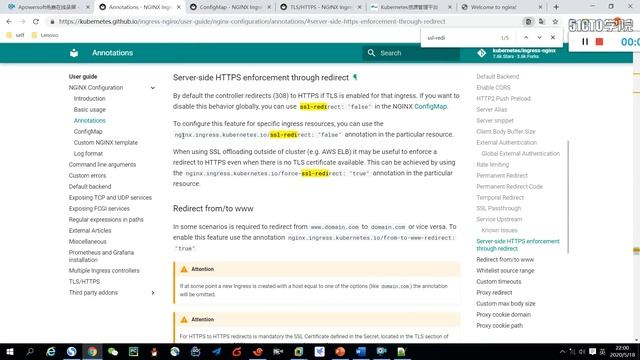640x360 pixels.
Task: Switch to the Kubernetes browser tab
Action: click(411, 7)
